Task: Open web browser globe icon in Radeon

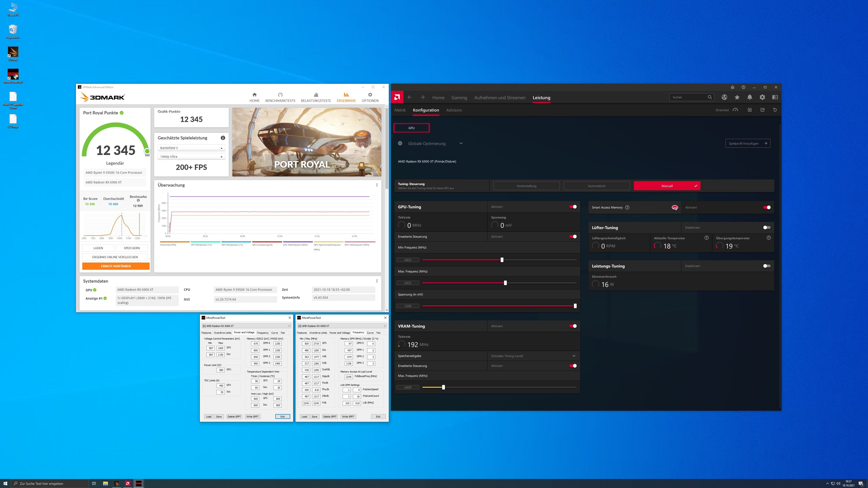Action: (724, 97)
